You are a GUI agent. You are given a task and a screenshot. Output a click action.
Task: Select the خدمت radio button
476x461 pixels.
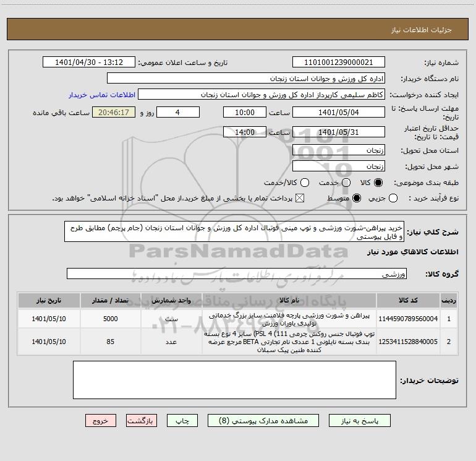pos(346,183)
